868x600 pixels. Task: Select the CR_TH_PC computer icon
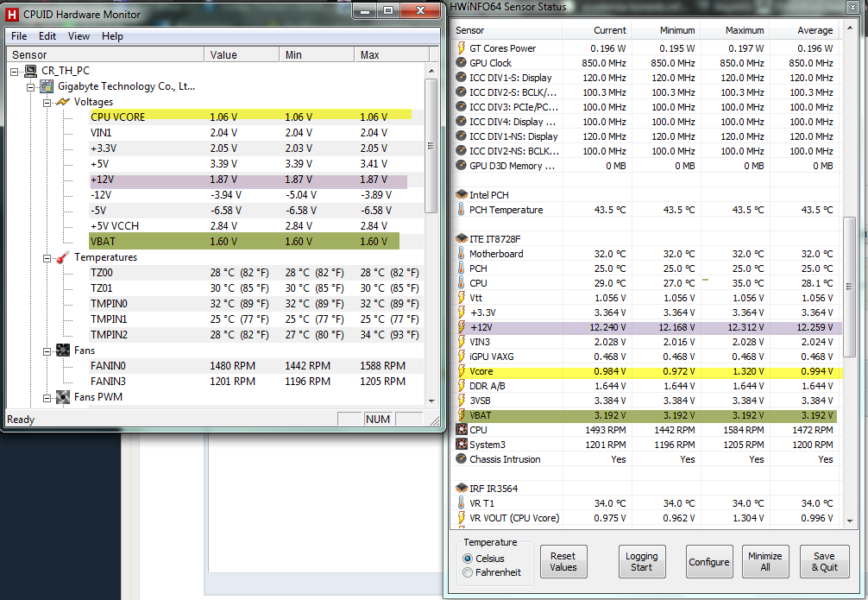tap(31, 71)
